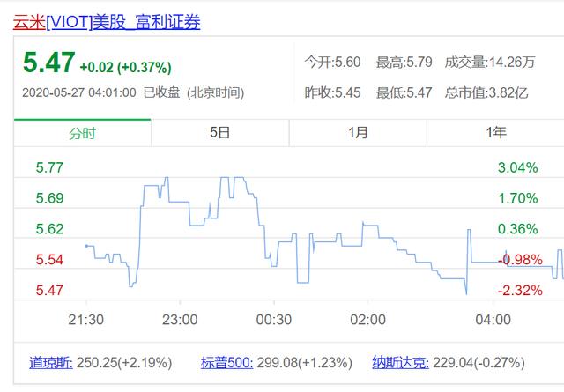
Task: Click the 成交量 14.26万 volume figure
Action: point(489,63)
